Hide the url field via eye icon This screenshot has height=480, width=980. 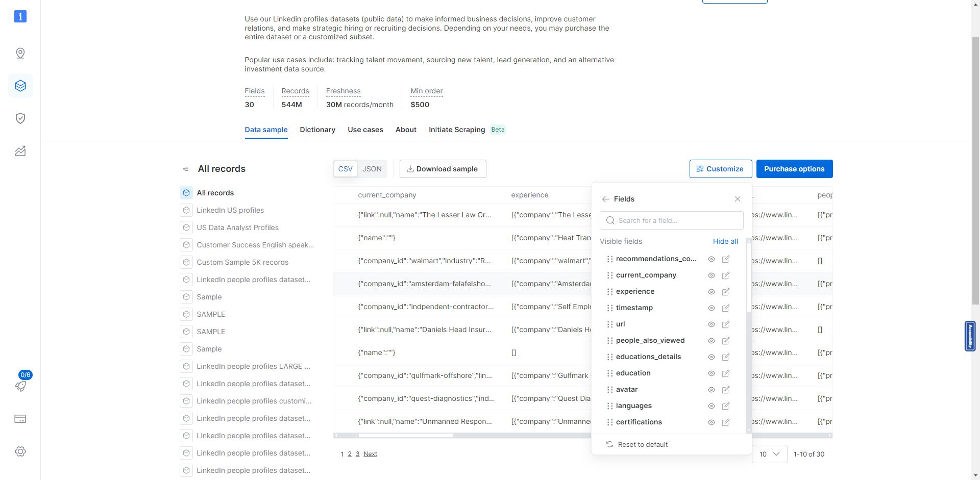712,324
